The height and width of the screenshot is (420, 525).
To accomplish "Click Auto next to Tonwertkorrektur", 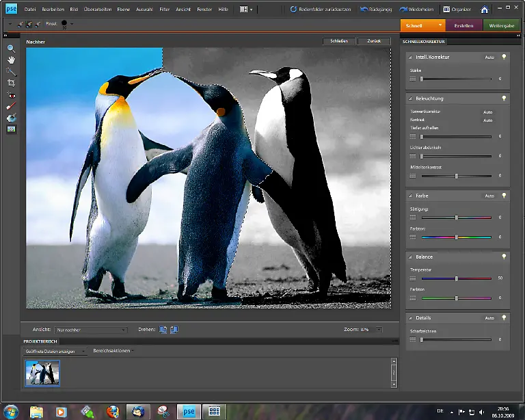I will point(487,111).
